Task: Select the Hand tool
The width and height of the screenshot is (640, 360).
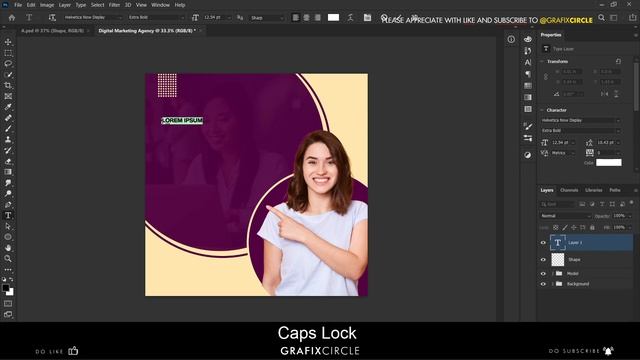Action: click(8, 248)
